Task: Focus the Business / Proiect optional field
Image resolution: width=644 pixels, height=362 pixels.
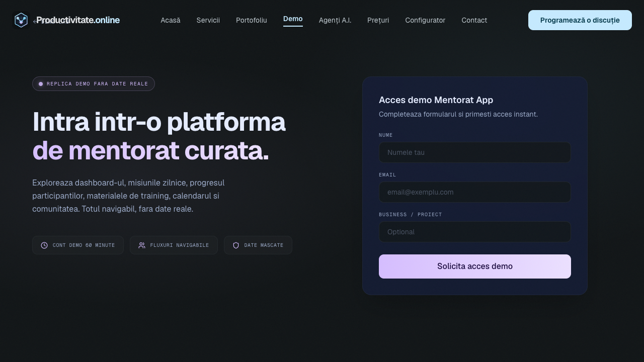Action: pyautogui.click(x=475, y=232)
